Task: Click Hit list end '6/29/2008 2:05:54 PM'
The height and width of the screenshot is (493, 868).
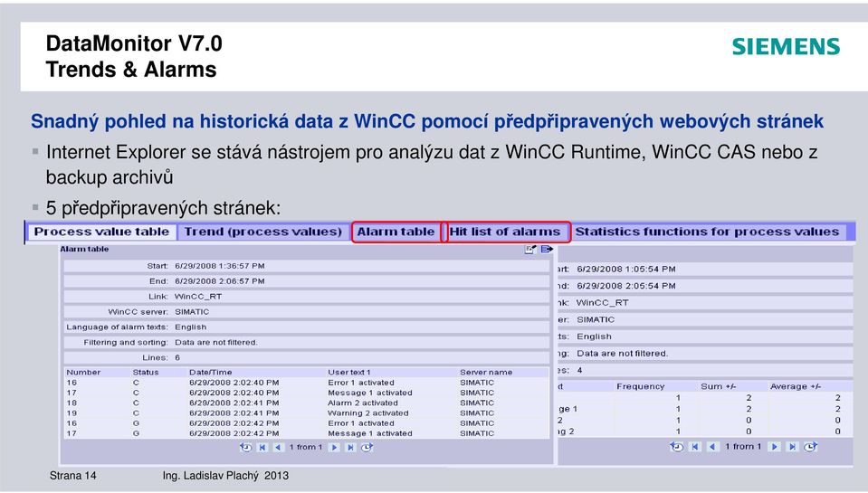Action: (x=626, y=286)
